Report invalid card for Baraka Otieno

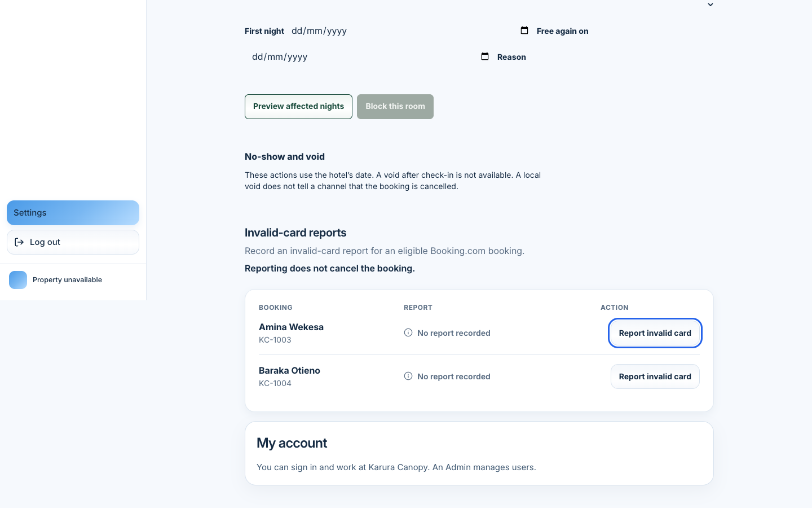(655, 376)
